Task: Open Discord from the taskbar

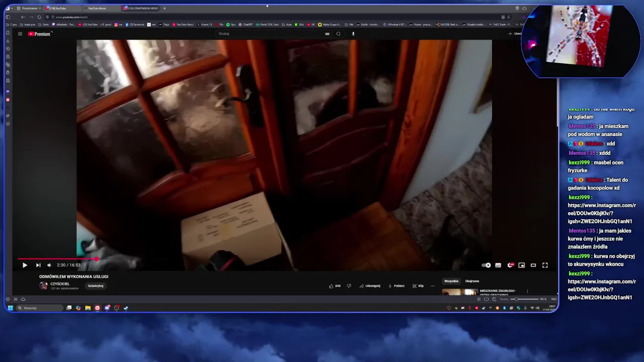Action: tap(107, 308)
